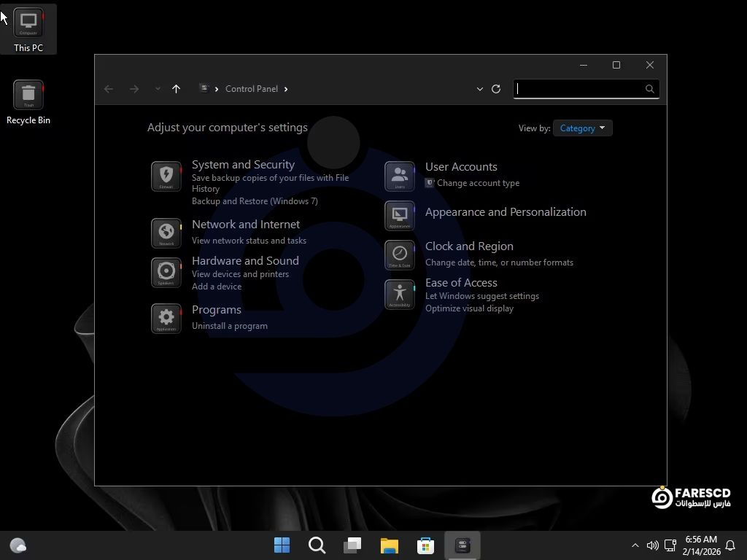The width and height of the screenshot is (747, 560).
Task: Open System and Security shield icon
Action: [x=166, y=176]
